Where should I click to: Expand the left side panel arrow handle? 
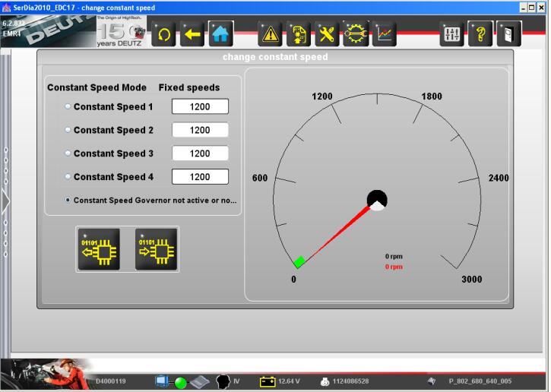pyautogui.click(x=5, y=201)
